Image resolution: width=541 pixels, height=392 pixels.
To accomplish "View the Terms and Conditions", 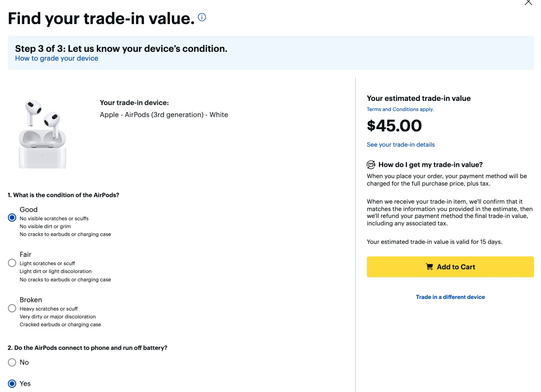I will click(x=400, y=109).
